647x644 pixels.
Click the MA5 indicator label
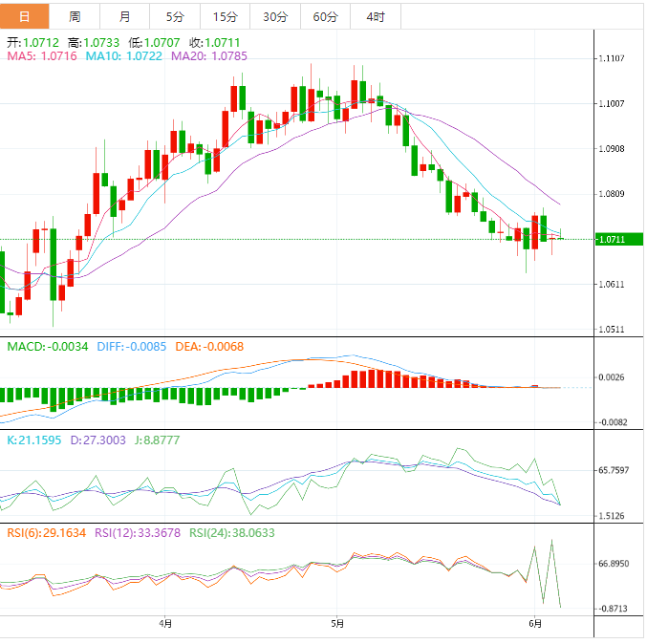(x=40, y=57)
